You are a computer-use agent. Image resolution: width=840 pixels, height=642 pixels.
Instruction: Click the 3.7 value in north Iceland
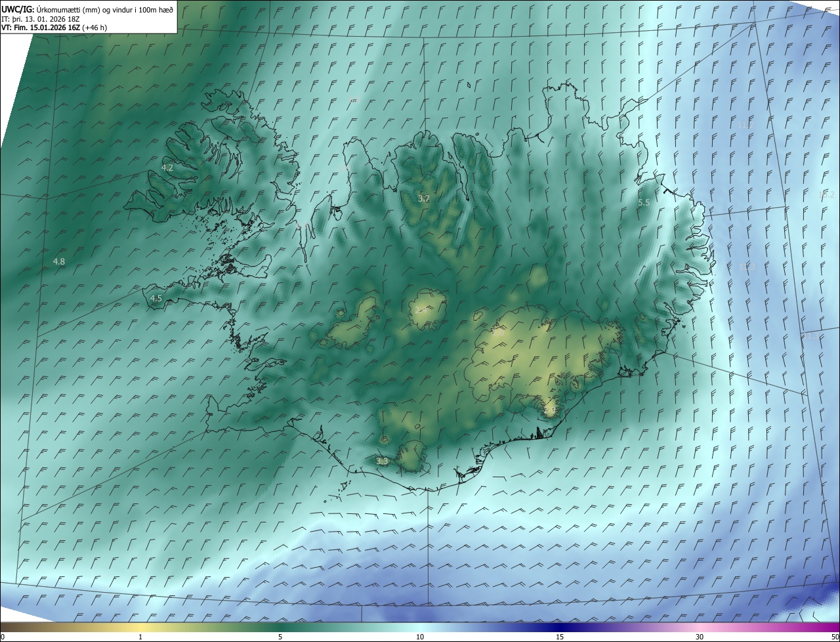tap(424, 198)
